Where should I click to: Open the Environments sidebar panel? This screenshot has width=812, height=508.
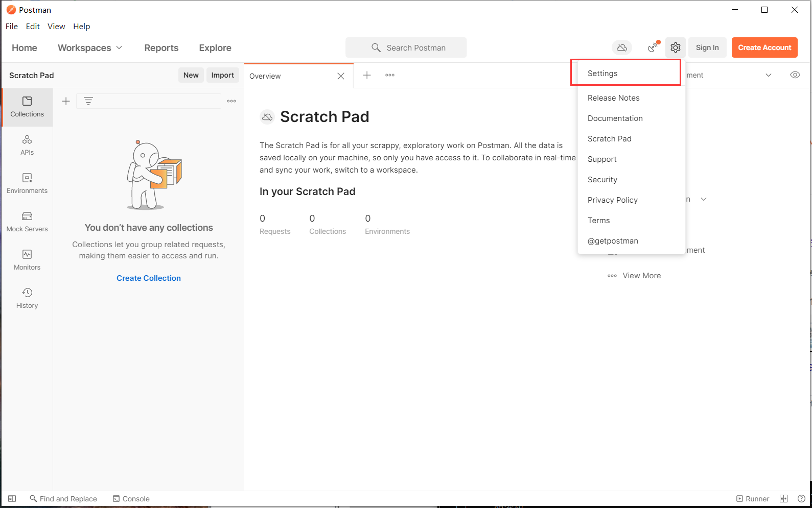27,184
